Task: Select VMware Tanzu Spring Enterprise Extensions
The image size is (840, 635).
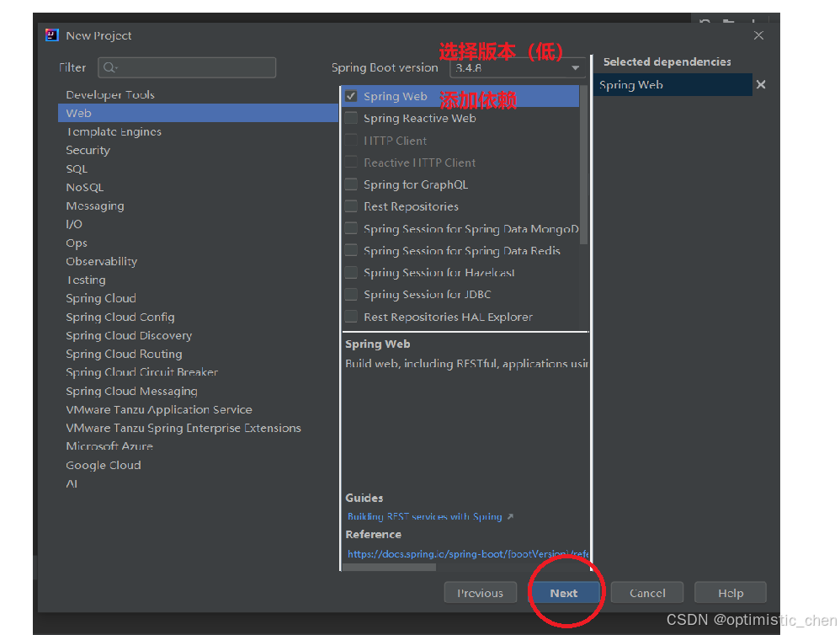Action: coord(183,428)
